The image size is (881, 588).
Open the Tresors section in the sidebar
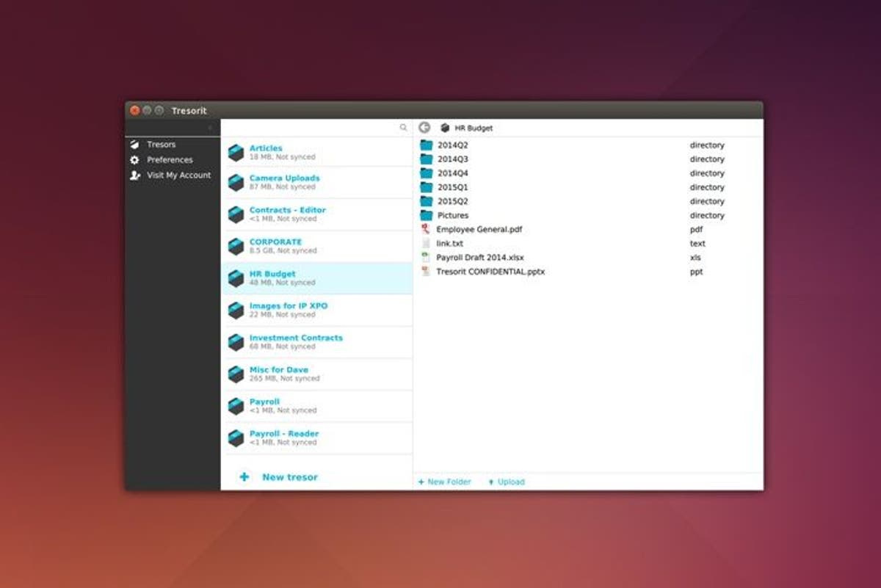(161, 145)
